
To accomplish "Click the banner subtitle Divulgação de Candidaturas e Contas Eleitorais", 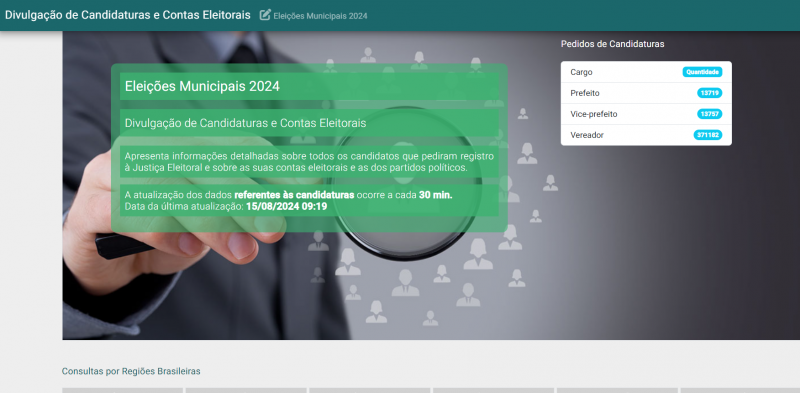I will pyautogui.click(x=245, y=123).
